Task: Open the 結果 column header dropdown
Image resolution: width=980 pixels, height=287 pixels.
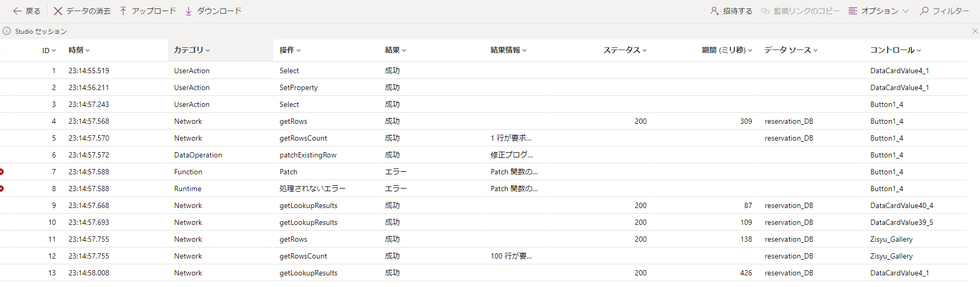Action: tap(396, 50)
